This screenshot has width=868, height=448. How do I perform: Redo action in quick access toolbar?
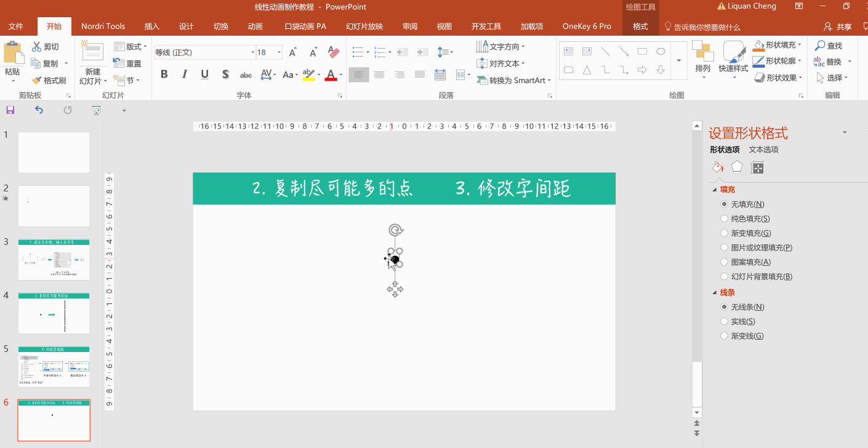click(x=68, y=110)
